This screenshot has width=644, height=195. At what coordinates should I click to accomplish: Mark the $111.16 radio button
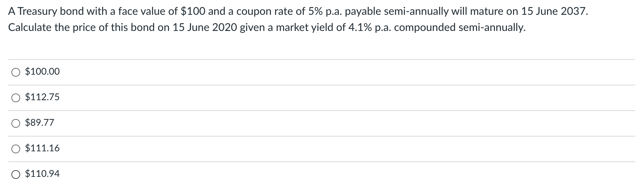tap(16, 149)
